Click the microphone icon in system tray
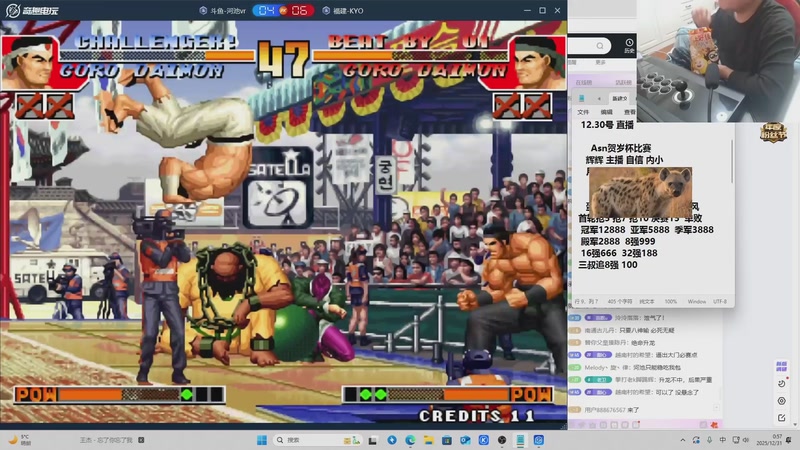This screenshot has height=450, width=800. [x=709, y=440]
